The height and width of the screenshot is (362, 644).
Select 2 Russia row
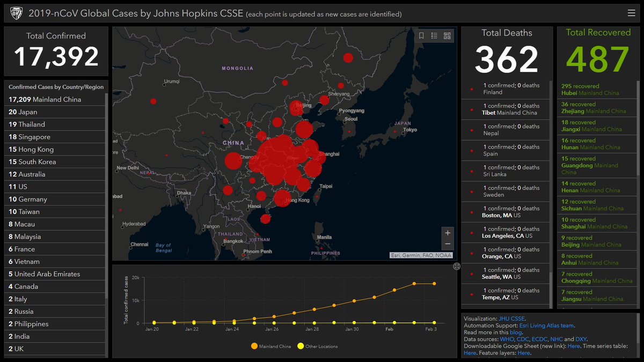(x=55, y=311)
